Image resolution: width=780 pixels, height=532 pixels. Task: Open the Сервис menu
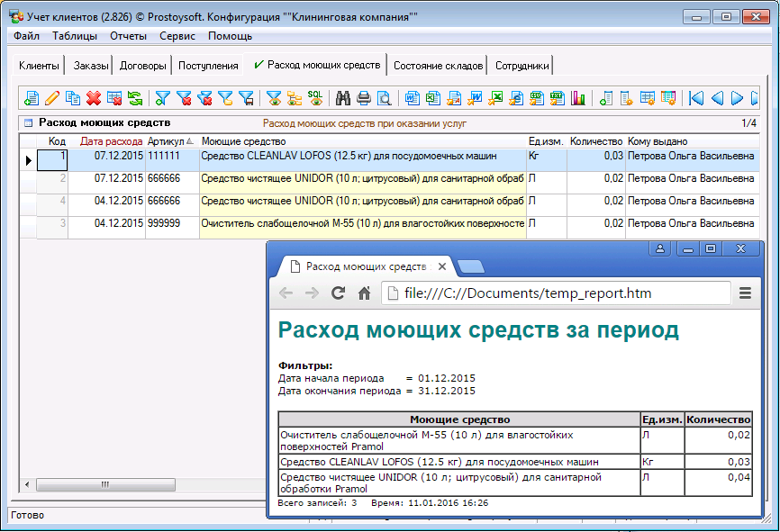(177, 36)
